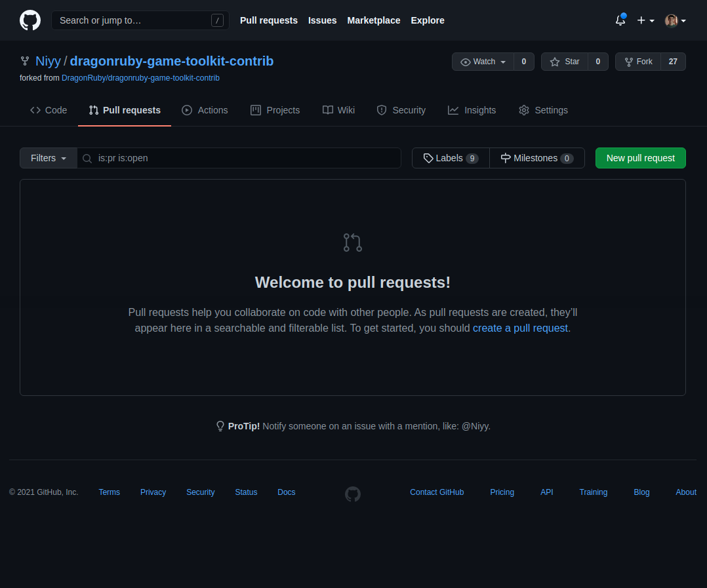Click the pull request icon in empty state

[x=353, y=243]
